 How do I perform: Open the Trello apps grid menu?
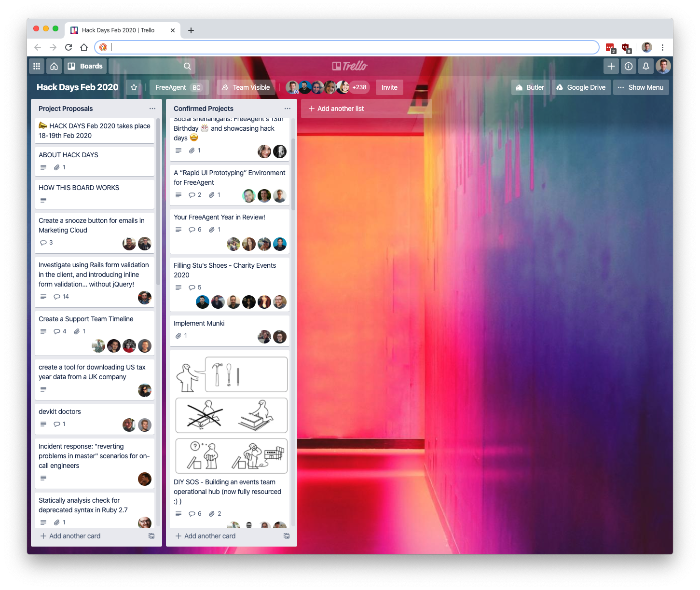(37, 66)
